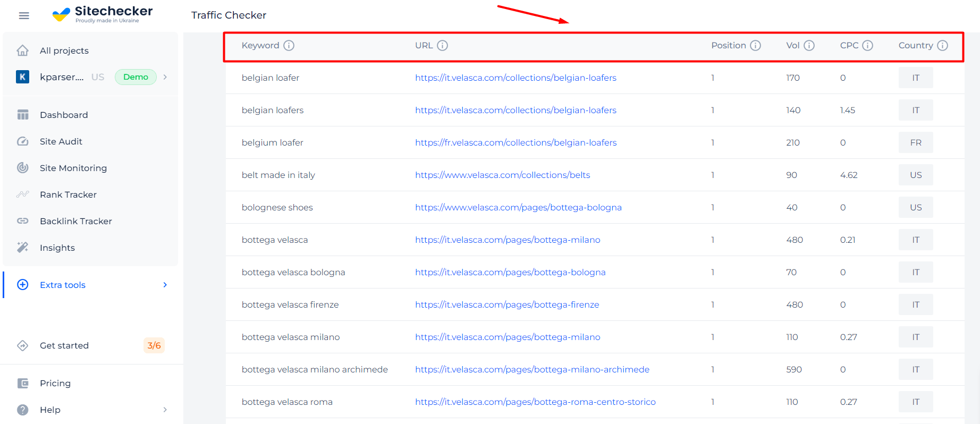
Task: Select keyword 'belt made in italy'
Action: 278,175
